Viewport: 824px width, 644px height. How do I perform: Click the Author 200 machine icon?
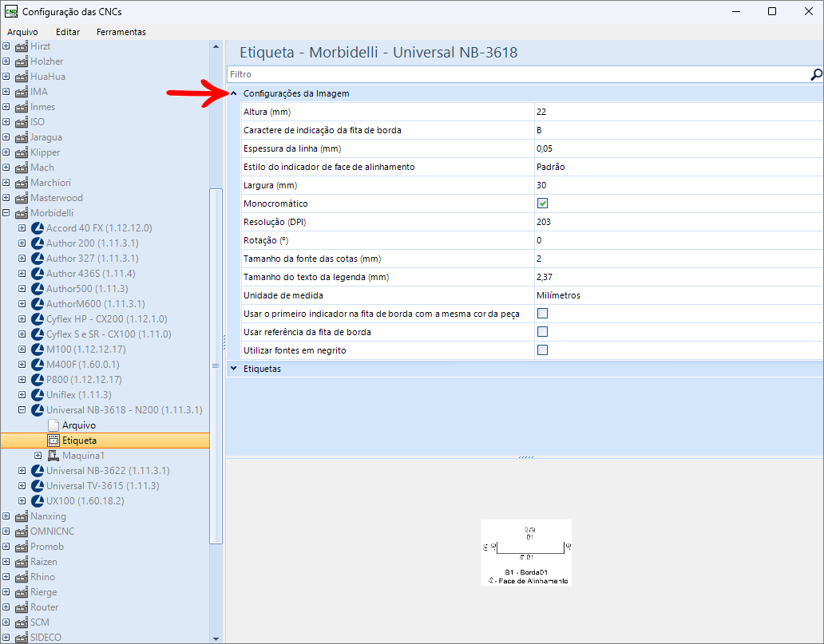(38, 243)
